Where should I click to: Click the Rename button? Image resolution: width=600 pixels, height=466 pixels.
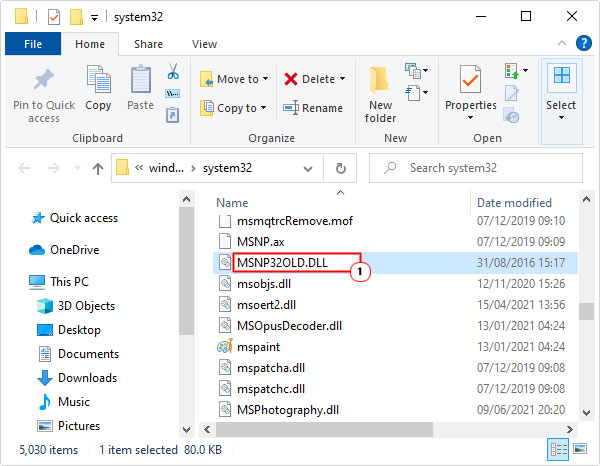(x=313, y=108)
